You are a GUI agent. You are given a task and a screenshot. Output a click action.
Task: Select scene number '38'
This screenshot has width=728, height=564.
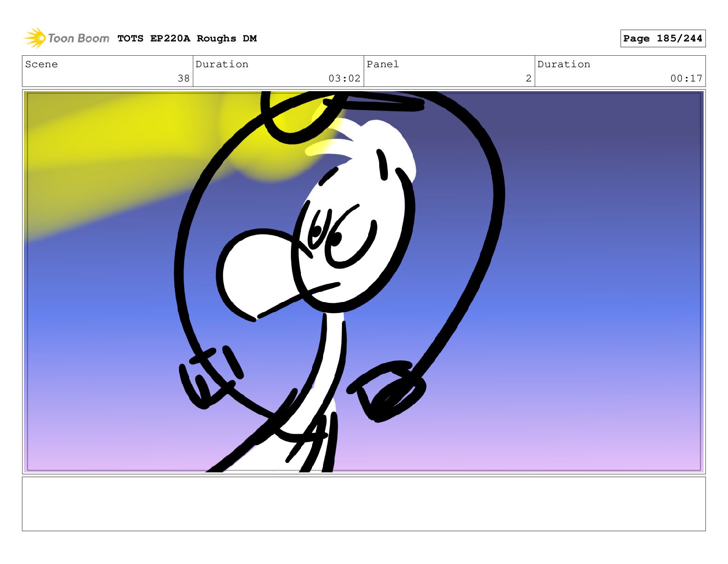184,78
